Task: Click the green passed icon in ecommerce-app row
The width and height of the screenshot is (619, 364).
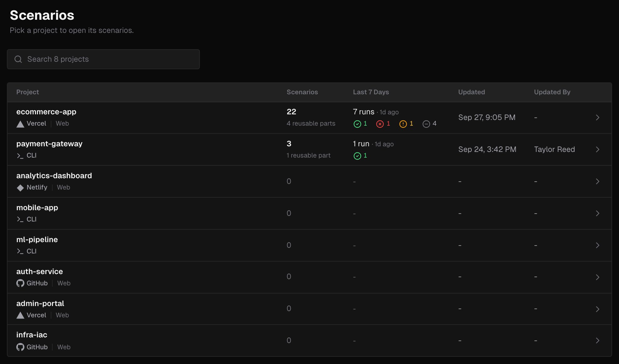Action: (357, 124)
